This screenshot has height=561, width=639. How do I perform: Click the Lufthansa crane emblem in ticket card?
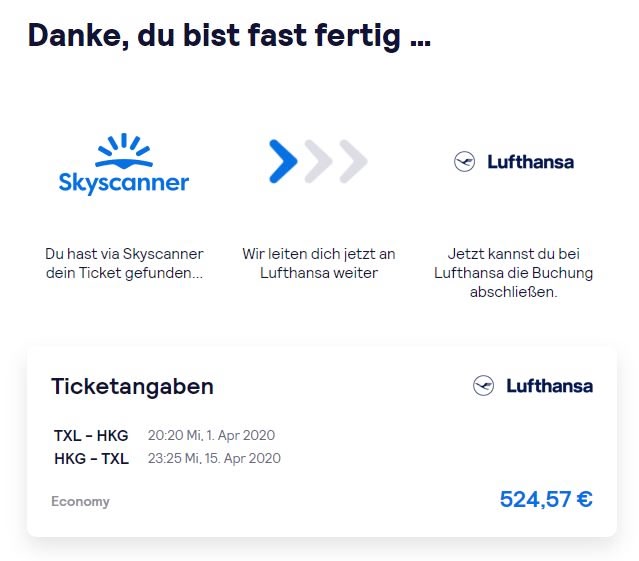483,385
